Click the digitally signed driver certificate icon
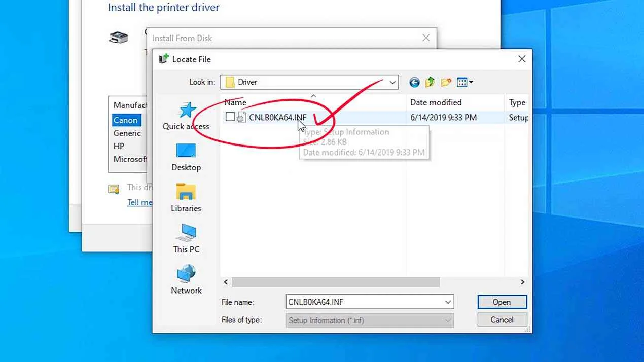 tap(114, 189)
